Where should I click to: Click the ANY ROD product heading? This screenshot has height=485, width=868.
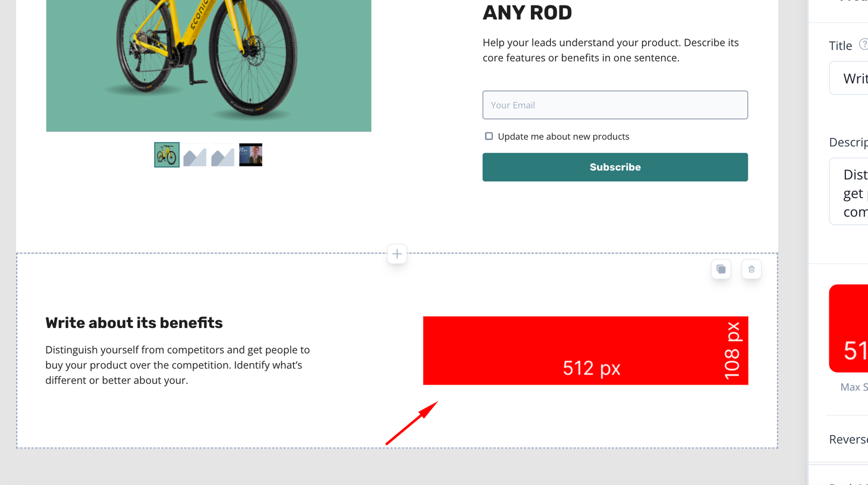(x=527, y=12)
